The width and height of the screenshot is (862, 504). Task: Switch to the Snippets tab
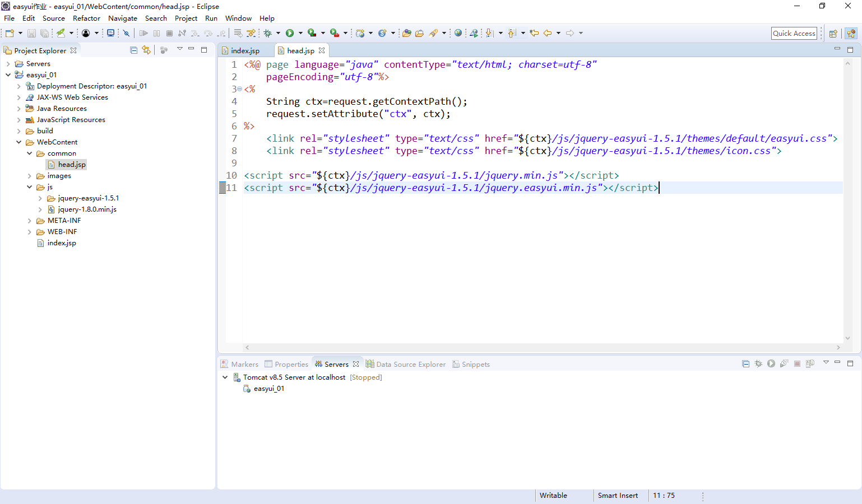click(x=471, y=364)
